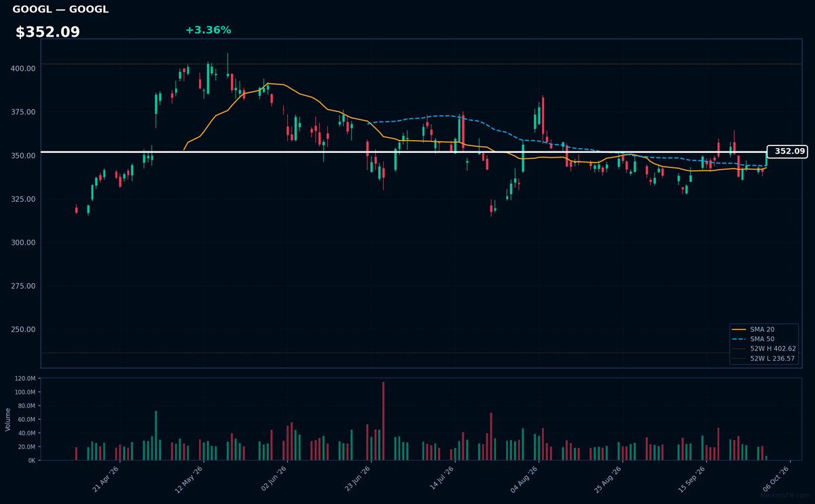815x504 pixels.
Task: Click the 275.00 price axis label
Action: [23, 286]
